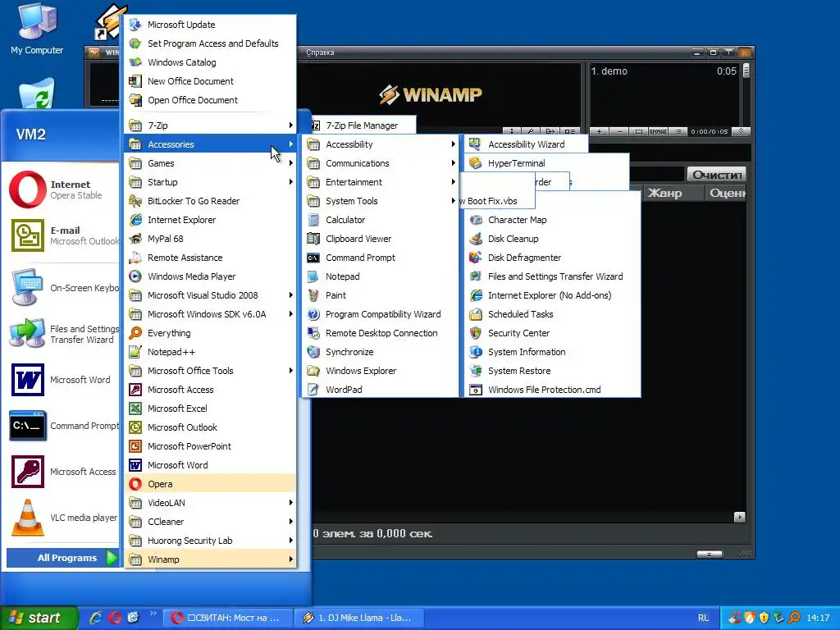The image size is (840, 630).
Task: Launch Windows Catalog
Action: coord(210,62)
